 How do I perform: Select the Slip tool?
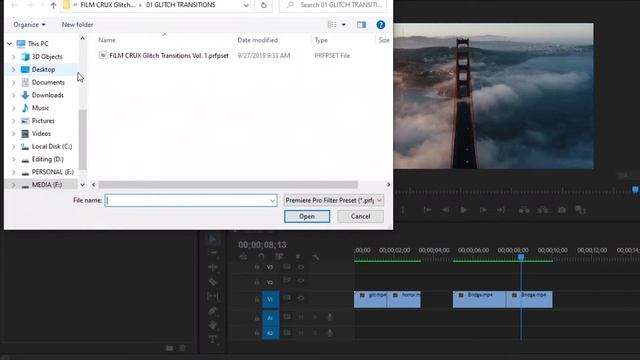(213, 296)
